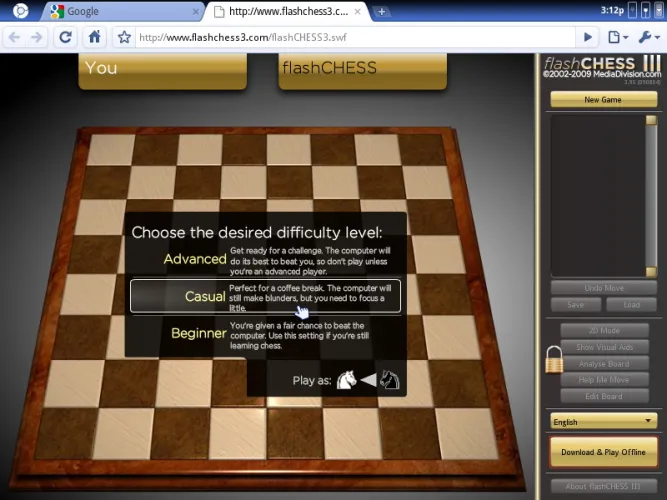
Task: Close the Google tab
Action: [x=195, y=12]
